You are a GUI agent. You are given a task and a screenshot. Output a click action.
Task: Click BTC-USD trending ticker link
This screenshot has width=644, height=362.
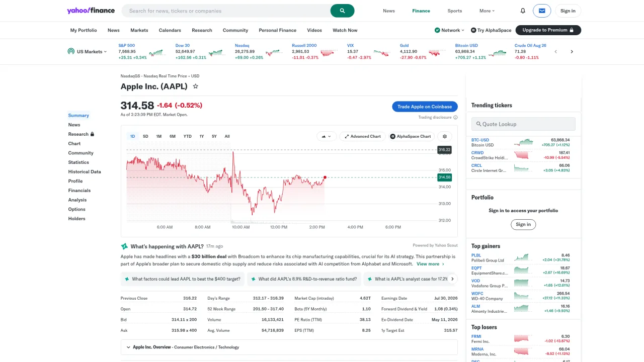(480, 140)
